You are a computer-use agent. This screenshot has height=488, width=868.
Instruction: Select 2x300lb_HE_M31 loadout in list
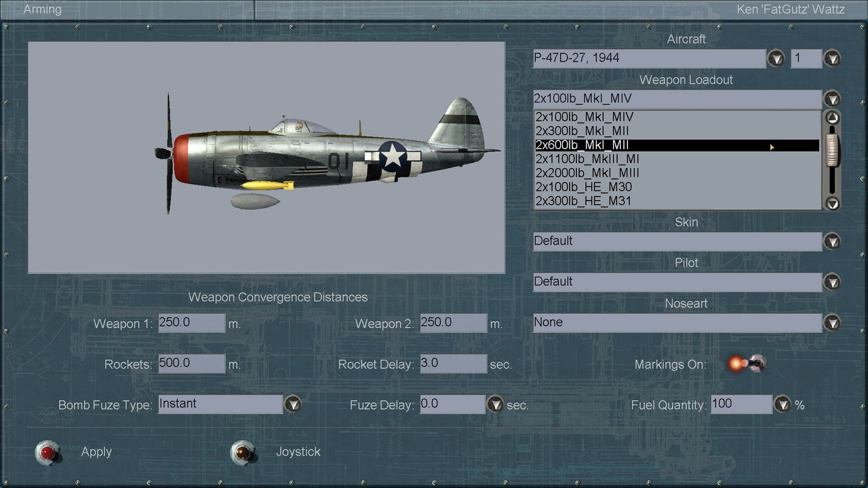point(677,201)
